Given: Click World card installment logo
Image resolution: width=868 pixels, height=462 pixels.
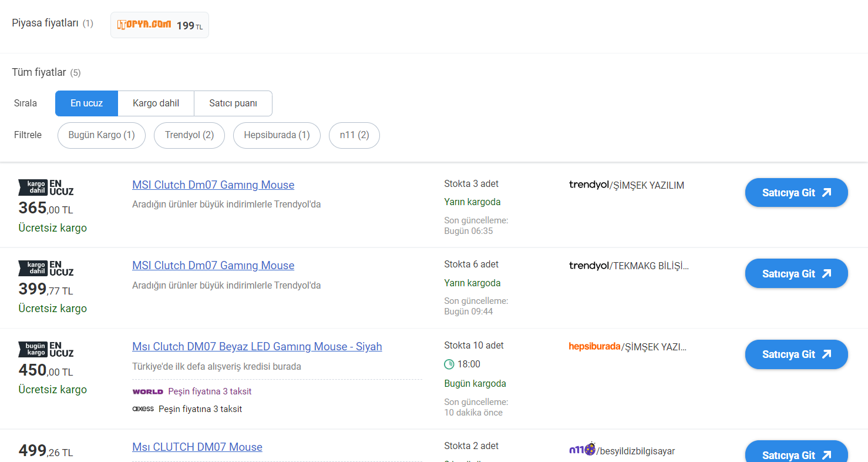Looking at the screenshot, I should tap(148, 391).
